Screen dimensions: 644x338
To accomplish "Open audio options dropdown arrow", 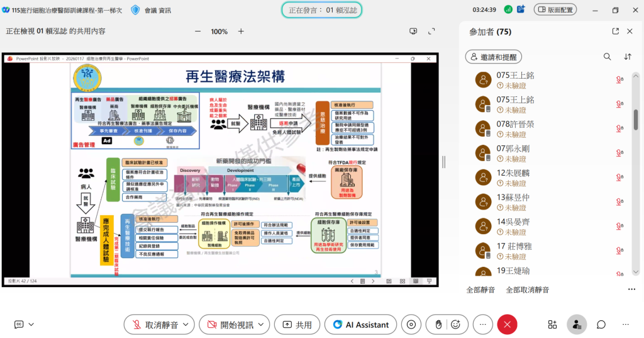I will point(186,325).
